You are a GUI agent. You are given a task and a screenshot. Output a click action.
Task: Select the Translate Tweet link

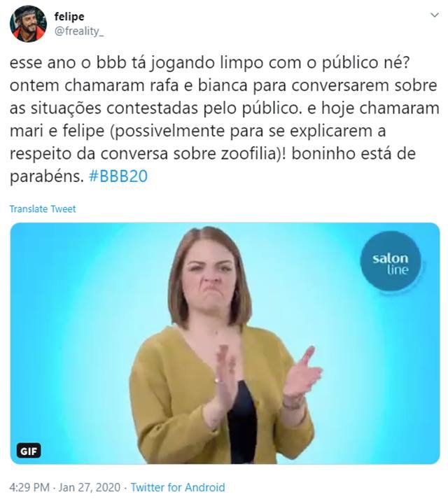tap(43, 209)
